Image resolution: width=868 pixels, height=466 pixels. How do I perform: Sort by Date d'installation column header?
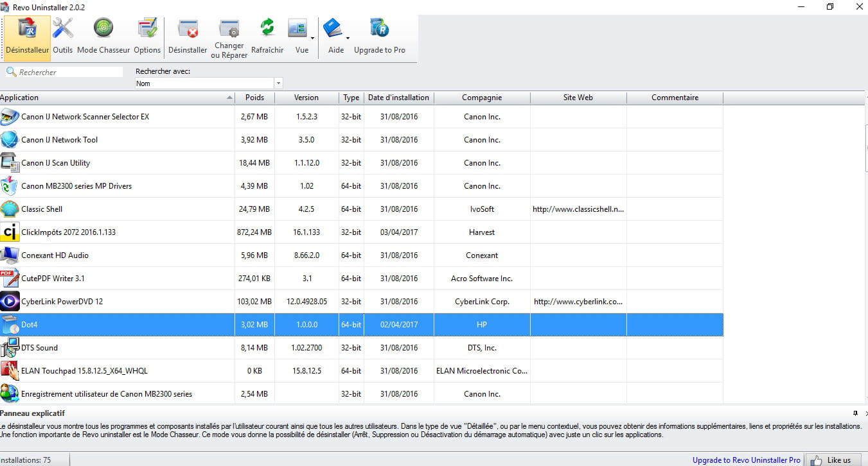(398, 98)
